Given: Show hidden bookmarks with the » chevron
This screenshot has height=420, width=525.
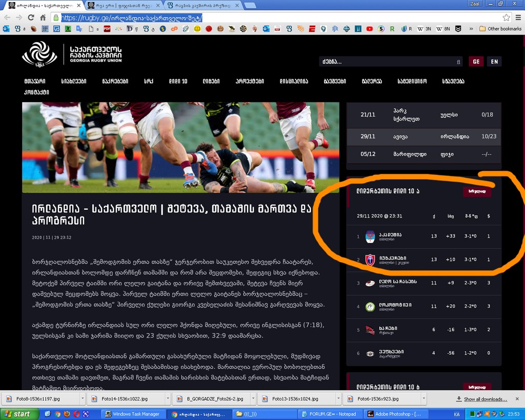Looking at the screenshot, I should click(x=471, y=29).
